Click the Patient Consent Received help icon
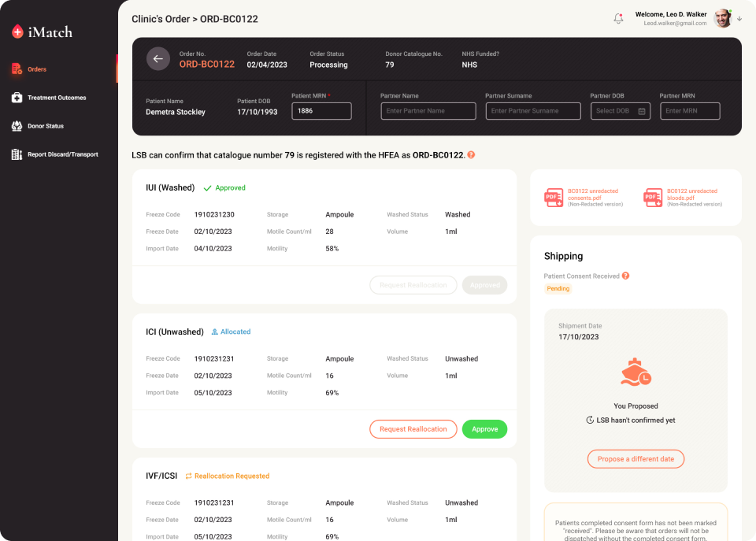This screenshot has width=756, height=541. point(625,276)
